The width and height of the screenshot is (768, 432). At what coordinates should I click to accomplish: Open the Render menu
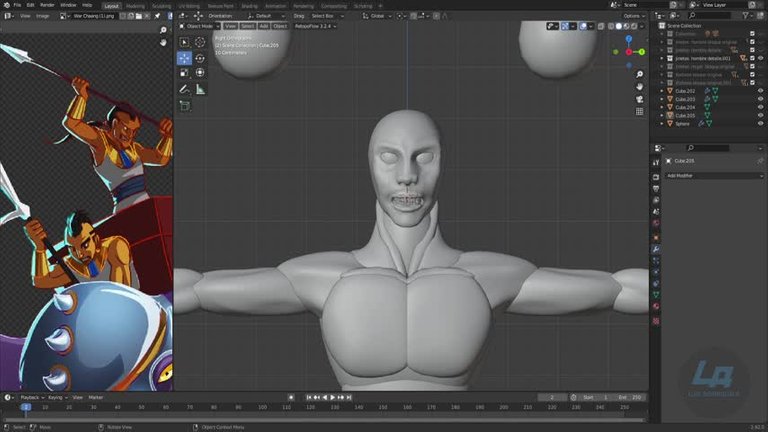coord(46,5)
